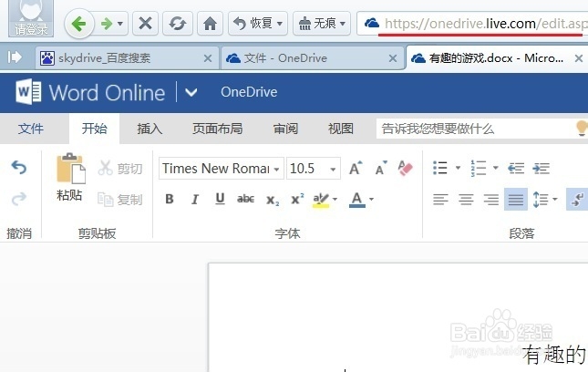Toggle strikethrough abc formatting
The height and width of the screenshot is (372, 588).
click(245, 199)
